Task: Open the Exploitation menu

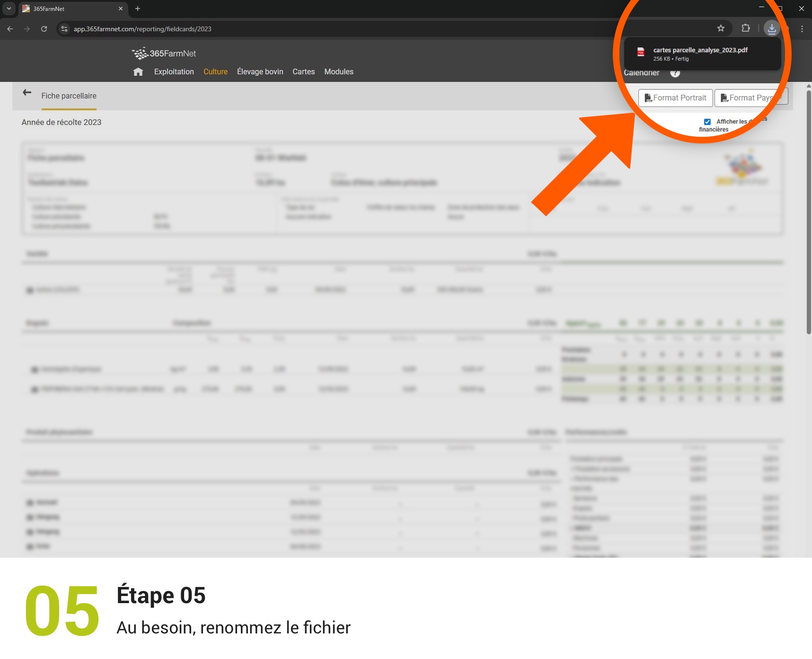Action: tap(174, 72)
